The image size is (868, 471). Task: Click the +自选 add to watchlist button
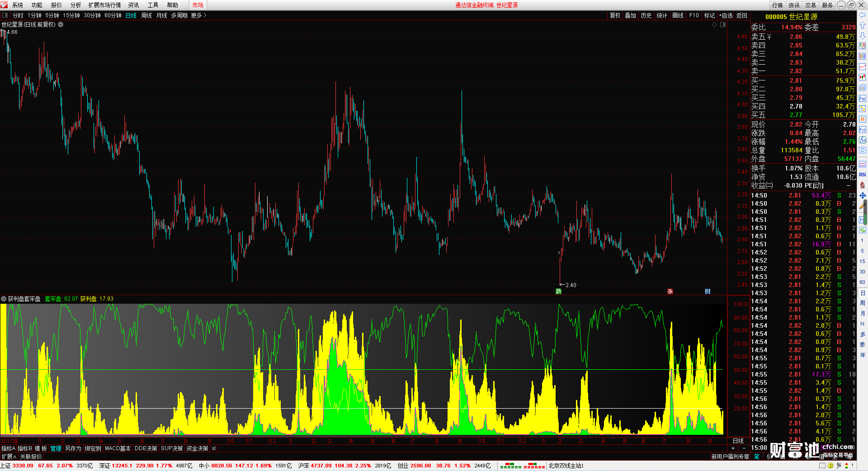point(726,15)
